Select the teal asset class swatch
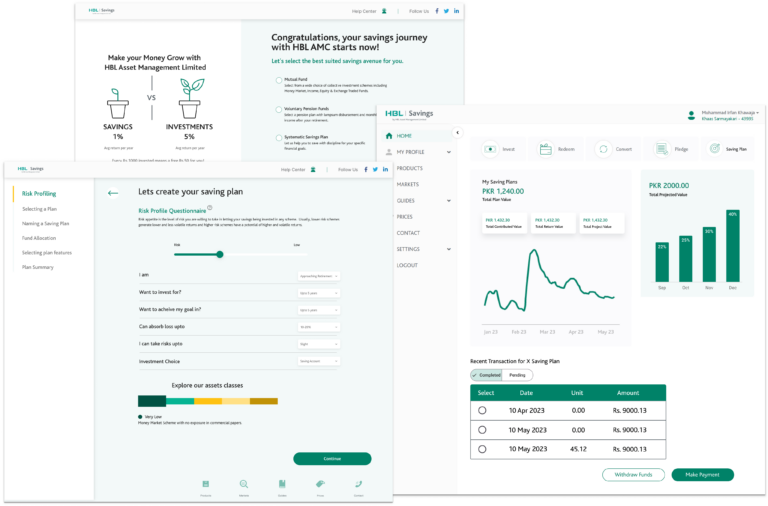The height and width of the screenshot is (506, 768). [x=180, y=401]
